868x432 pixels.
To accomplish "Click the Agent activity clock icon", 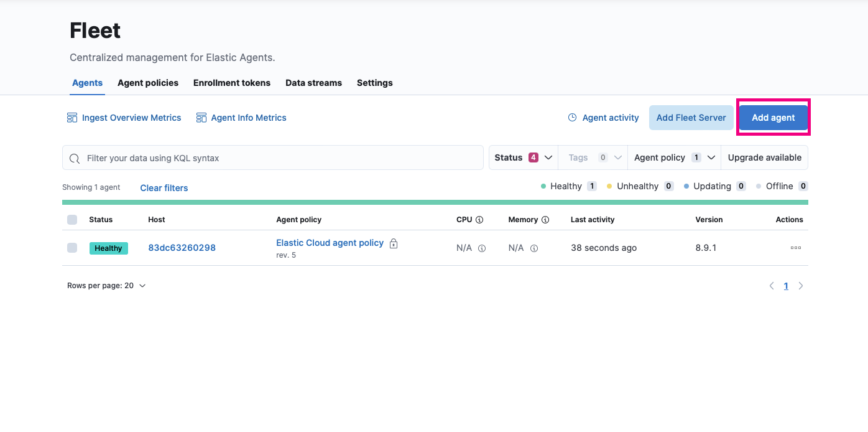I will (573, 118).
